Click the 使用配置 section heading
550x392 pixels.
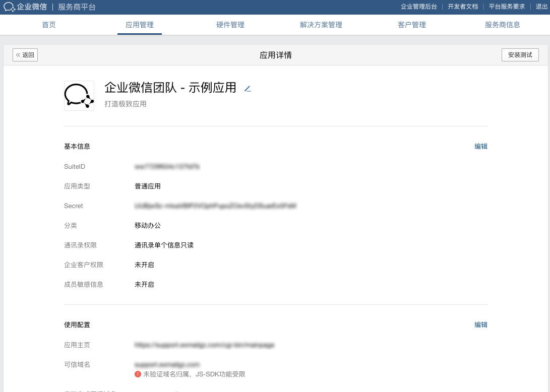[x=77, y=324]
